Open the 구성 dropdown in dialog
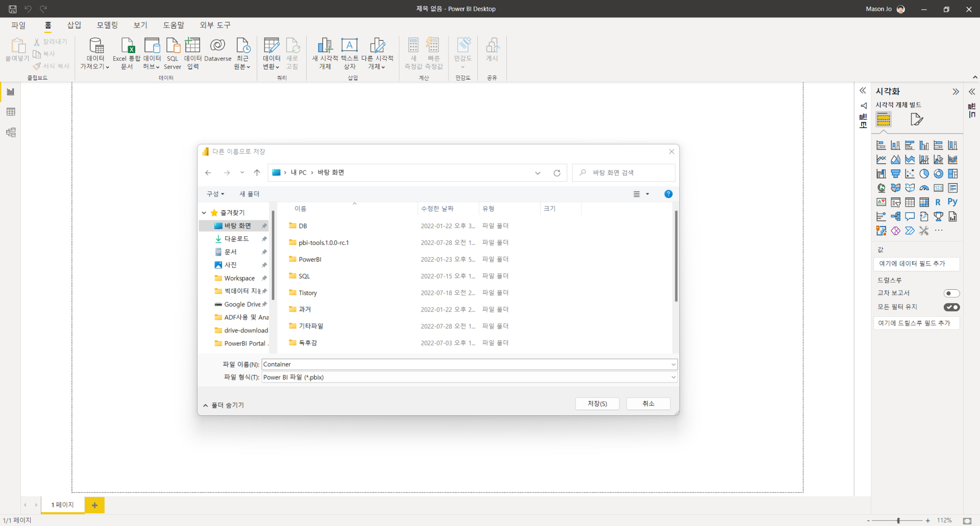980x526 pixels. coord(215,194)
